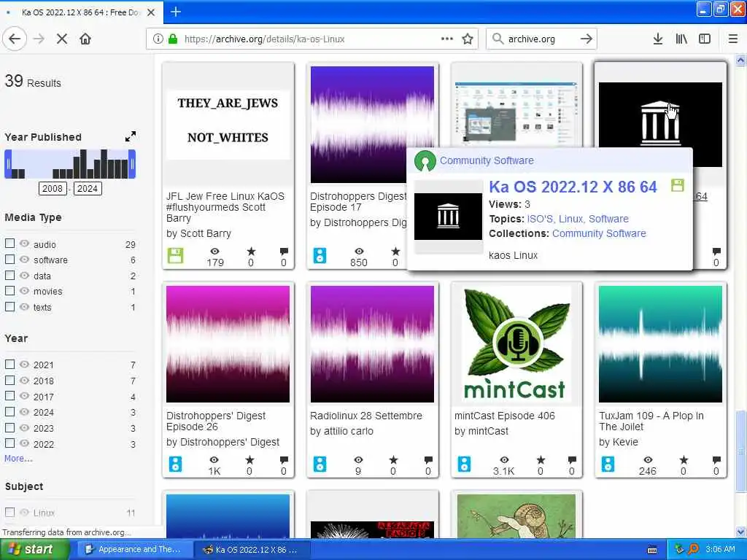The width and height of the screenshot is (747, 560).
Task: Click the audio icon on Distrohoppers Episode 17 card
Action: [320, 256]
